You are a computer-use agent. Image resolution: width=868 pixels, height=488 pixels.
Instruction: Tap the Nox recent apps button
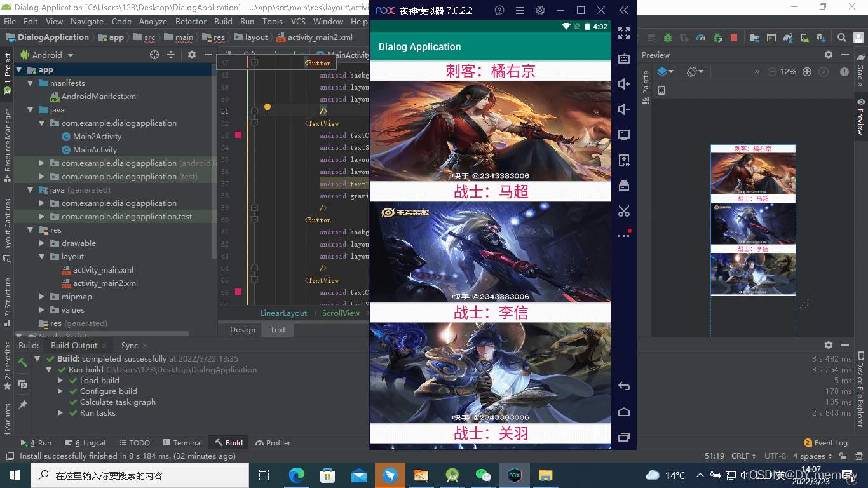(x=624, y=437)
